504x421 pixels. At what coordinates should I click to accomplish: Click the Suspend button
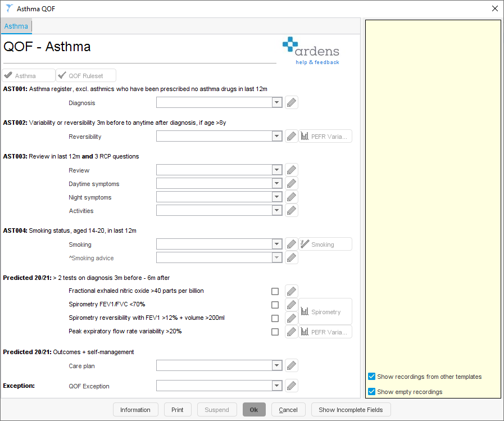pyautogui.click(x=217, y=410)
